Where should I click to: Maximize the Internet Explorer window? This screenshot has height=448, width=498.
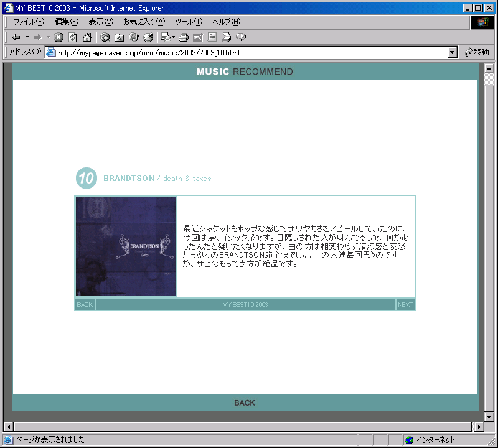tap(477, 8)
